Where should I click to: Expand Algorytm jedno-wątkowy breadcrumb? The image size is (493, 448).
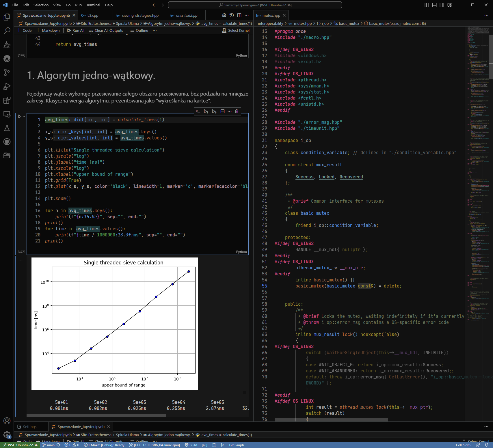click(x=167, y=23)
